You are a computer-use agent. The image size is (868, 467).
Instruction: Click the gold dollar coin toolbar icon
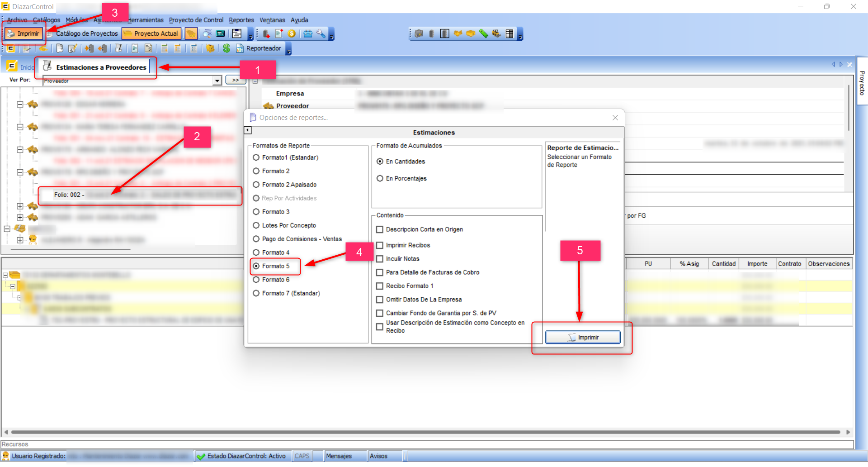[x=292, y=34]
